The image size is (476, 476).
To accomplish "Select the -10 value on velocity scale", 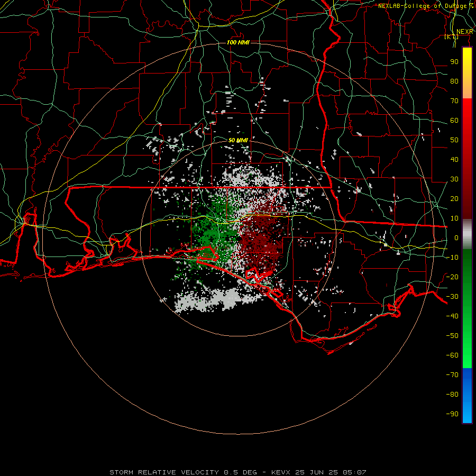I will tap(452, 258).
